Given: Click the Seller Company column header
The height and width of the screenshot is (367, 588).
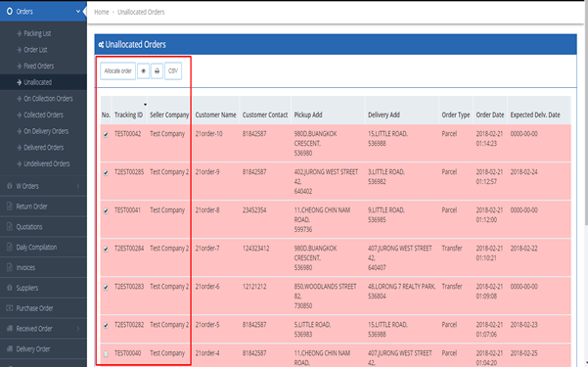Looking at the screenshot, I should (169, 115).
